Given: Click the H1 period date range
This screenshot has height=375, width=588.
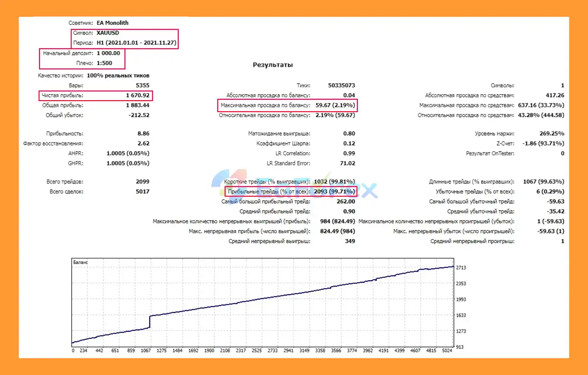Looking at the screenshot, I should pos(136,43).
